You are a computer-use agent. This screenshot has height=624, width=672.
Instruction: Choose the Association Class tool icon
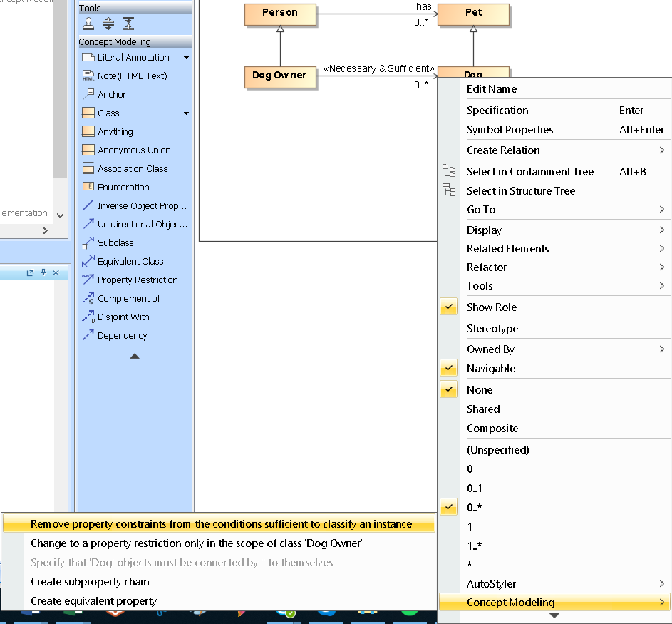tap(88, 169)
